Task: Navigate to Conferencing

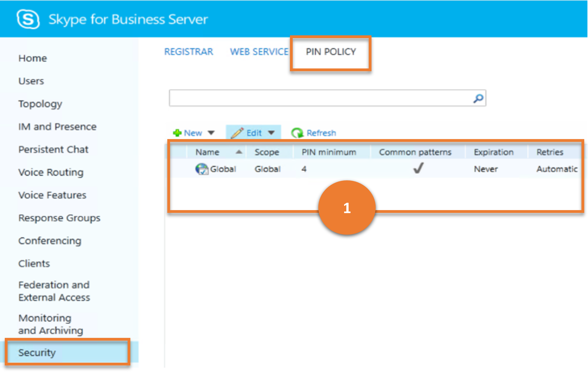Action: coord(50,241)
